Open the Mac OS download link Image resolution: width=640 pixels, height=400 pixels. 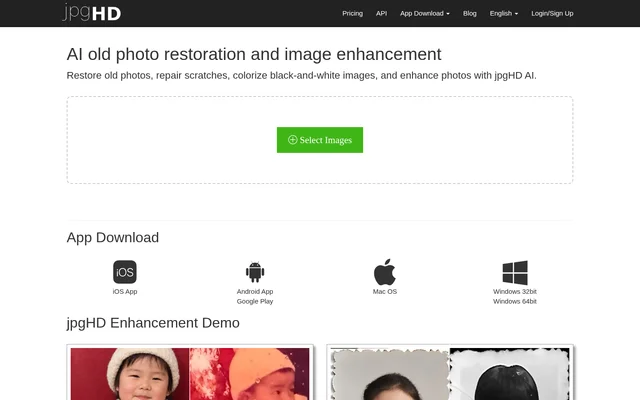384,291
